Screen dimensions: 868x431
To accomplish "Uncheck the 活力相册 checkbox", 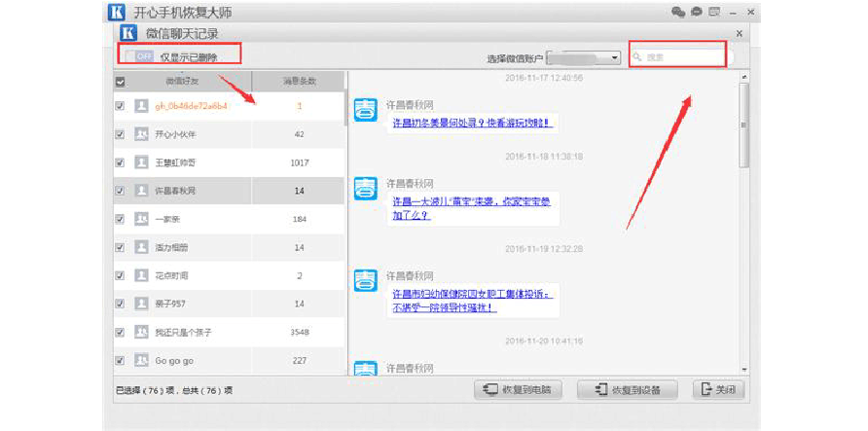I will click(120, 247).
